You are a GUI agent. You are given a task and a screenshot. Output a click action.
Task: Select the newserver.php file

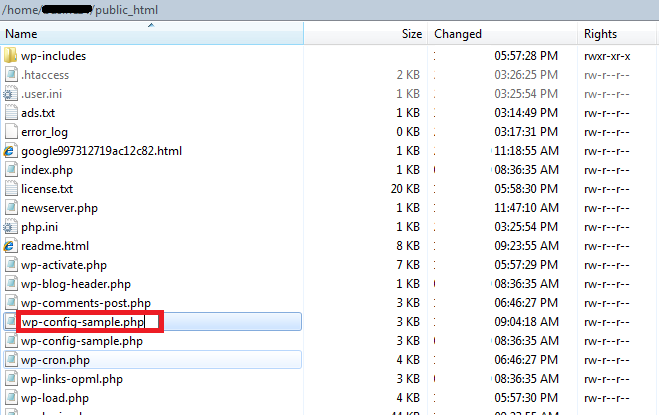[59, 208]
